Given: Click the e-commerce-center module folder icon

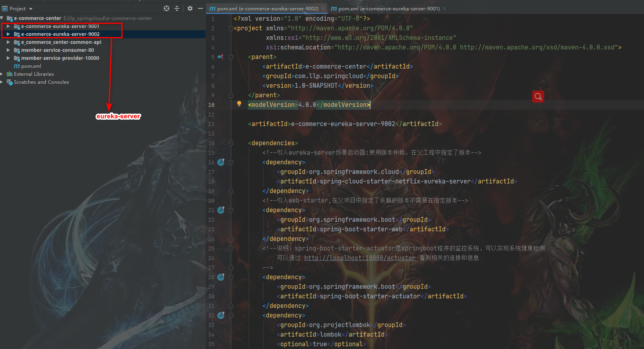Looking at the screenshot, I should click(x=10, y=18).
